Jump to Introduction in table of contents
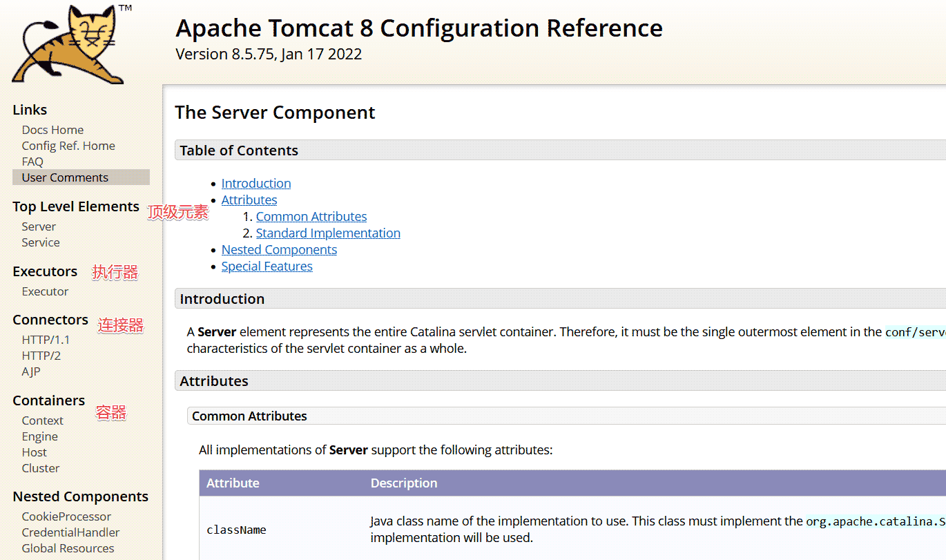Image resolution: width=946 pixels, height=560 pixels. coord(256,183)
